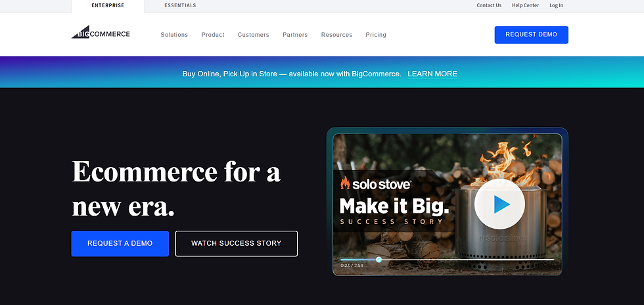Open the Customers menu
The image size is (644, 305).
pyautogui.click(x=254, y=35)
